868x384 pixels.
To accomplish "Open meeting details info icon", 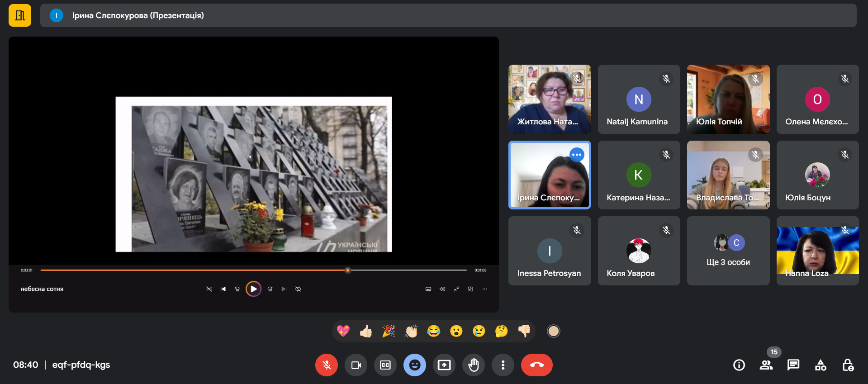I will pyautogui.click(x=739, y=365).
